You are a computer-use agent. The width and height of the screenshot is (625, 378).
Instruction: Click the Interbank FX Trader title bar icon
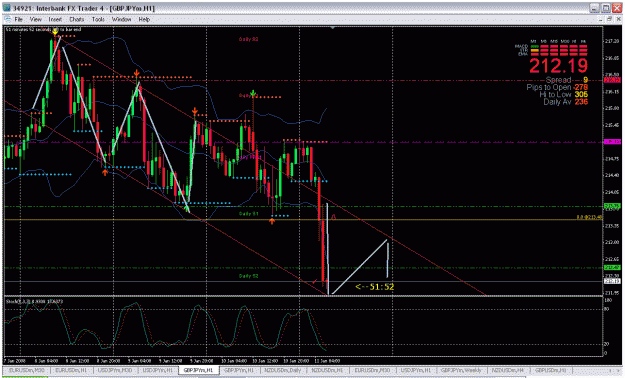point(7,8)
